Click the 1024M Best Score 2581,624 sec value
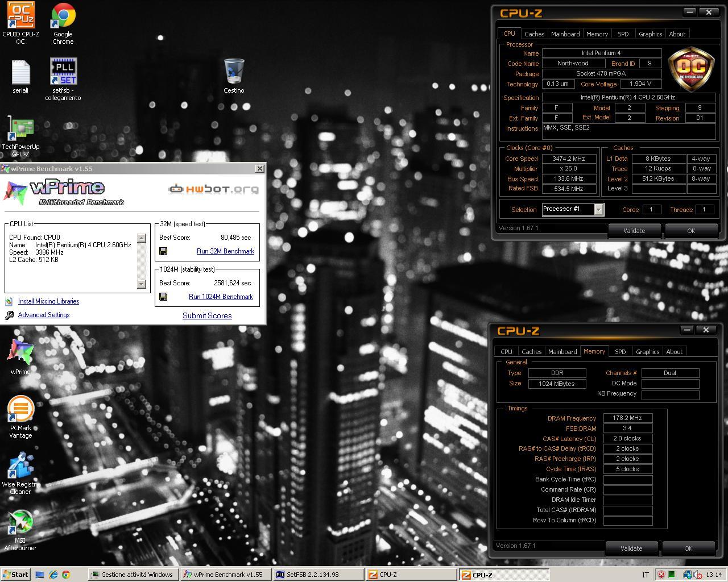728x582 pixels. click(232, 283)
